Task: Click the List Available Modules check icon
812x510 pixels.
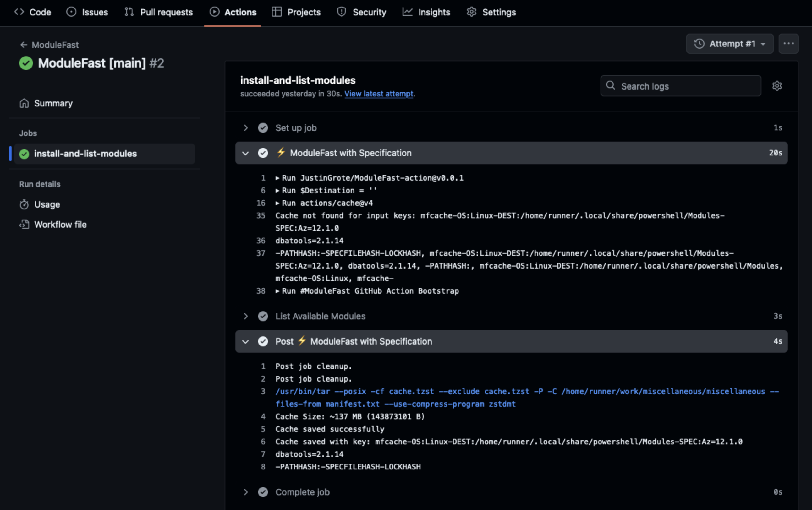Action: point(263,316)
